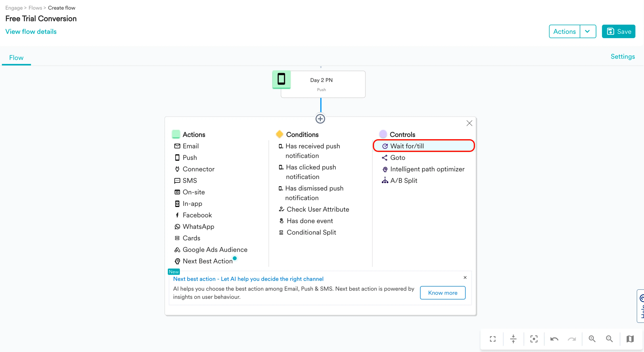644x352 pixels.
Task: Click the Save button
Action: 618,32
